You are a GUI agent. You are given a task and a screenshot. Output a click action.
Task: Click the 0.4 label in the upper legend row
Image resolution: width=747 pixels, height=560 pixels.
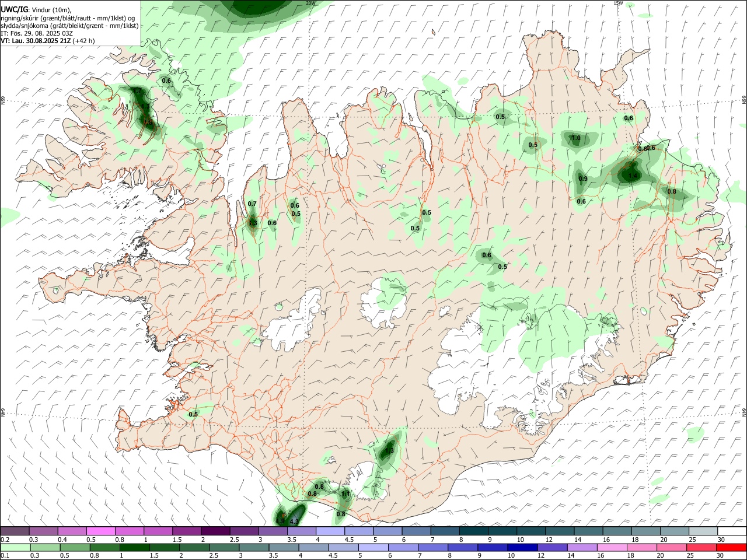[62, 540]
